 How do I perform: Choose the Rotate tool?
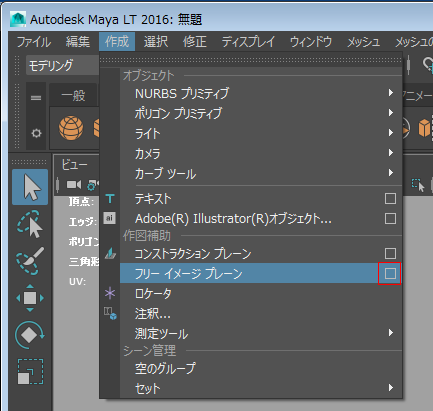coord(30,334)
